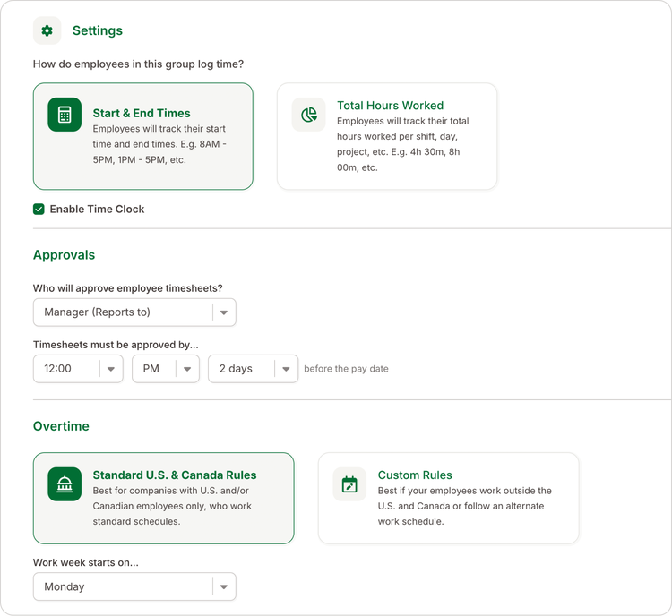The height and width of the screenshot is (616, 672).
Task: Click the government building icon for Standard Rules
Action: (x=65, y=484)
